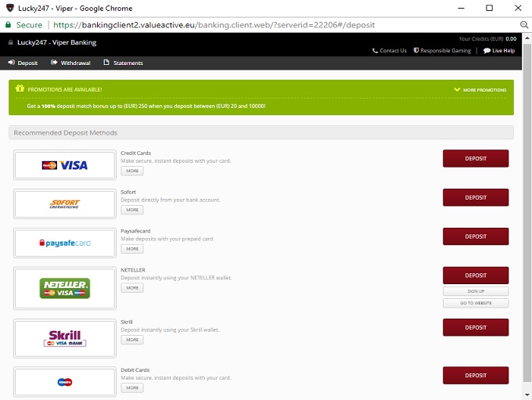Viewport: 532px width, 400px height.
Task: Switch to the Withdrawal tab
Action: pos(70,63)
